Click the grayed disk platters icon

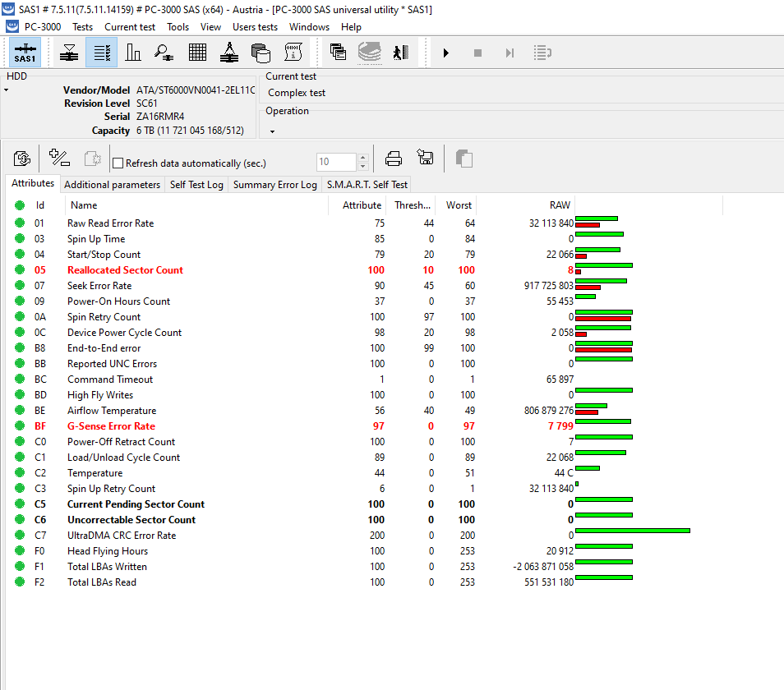tap(370, 53)
